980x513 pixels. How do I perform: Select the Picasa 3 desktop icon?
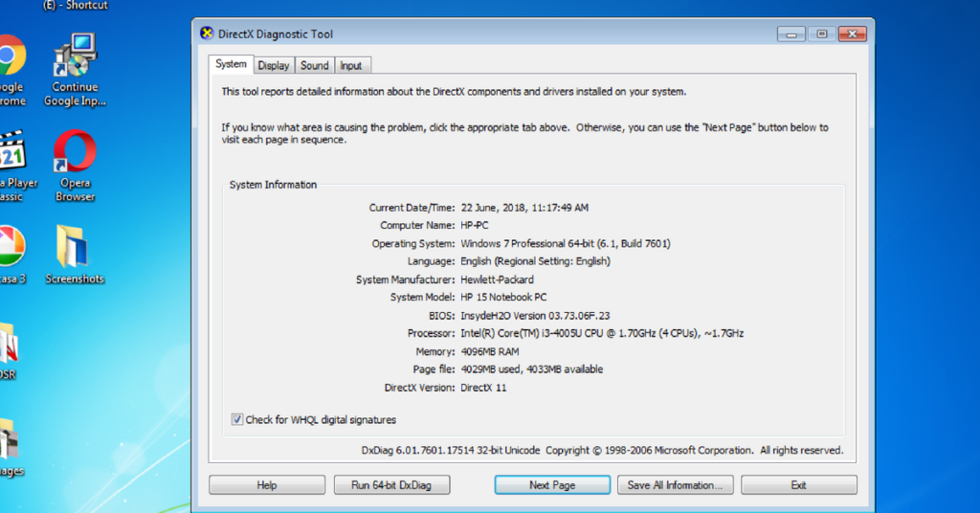[12, 255]
